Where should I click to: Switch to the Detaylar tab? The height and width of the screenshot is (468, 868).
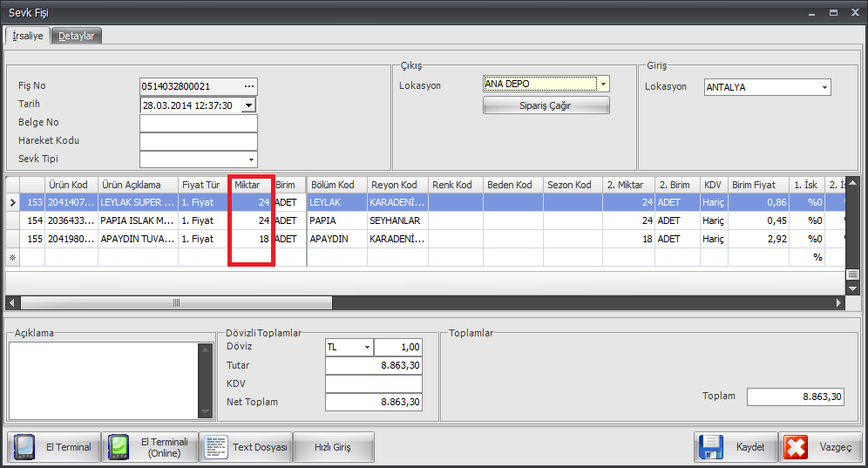coord(77,36)
